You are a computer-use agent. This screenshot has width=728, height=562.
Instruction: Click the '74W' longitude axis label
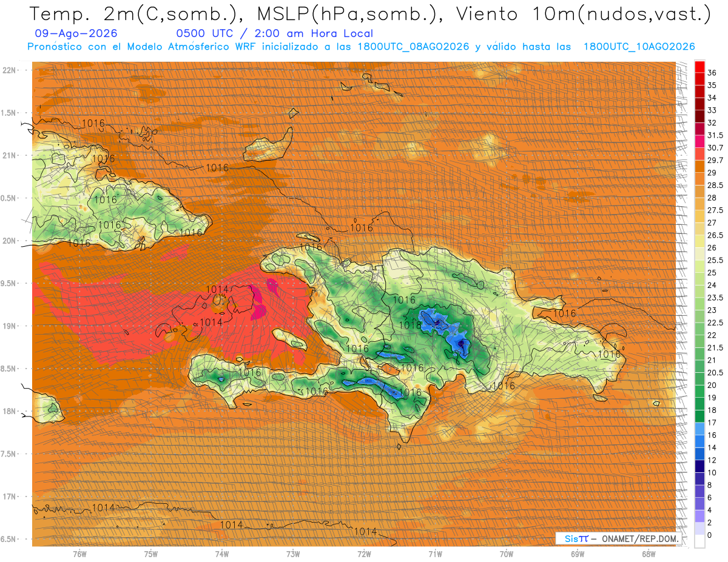pos(222,554)
